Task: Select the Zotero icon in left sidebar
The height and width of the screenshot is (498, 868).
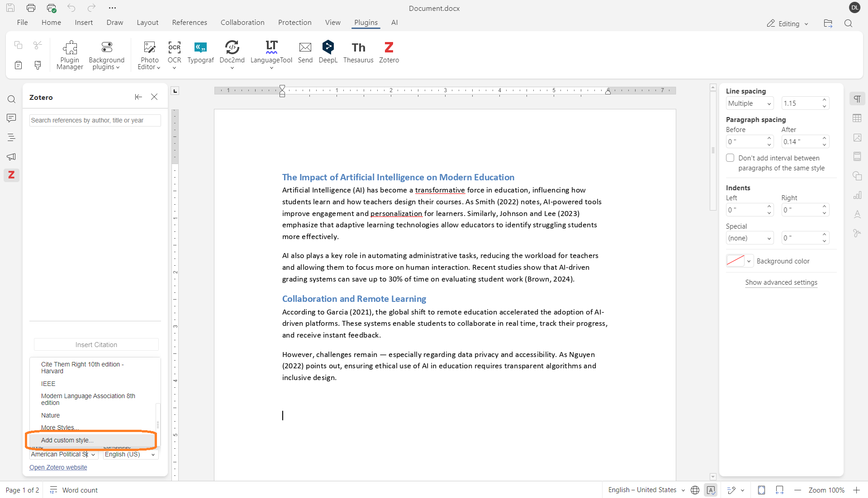Action: [11, 175]
